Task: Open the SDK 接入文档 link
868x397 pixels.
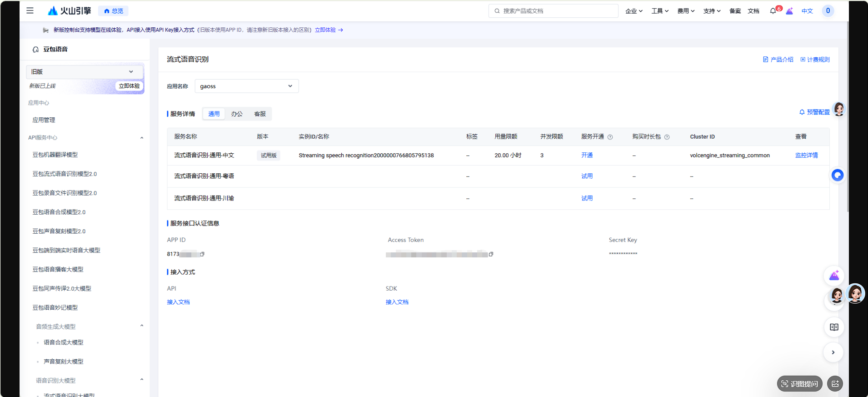Action: click(x=397, y=302)
